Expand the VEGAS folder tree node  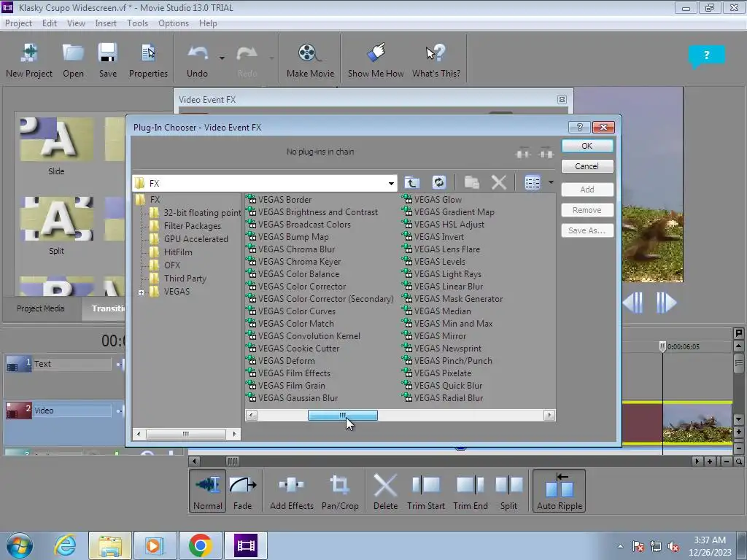141,292
